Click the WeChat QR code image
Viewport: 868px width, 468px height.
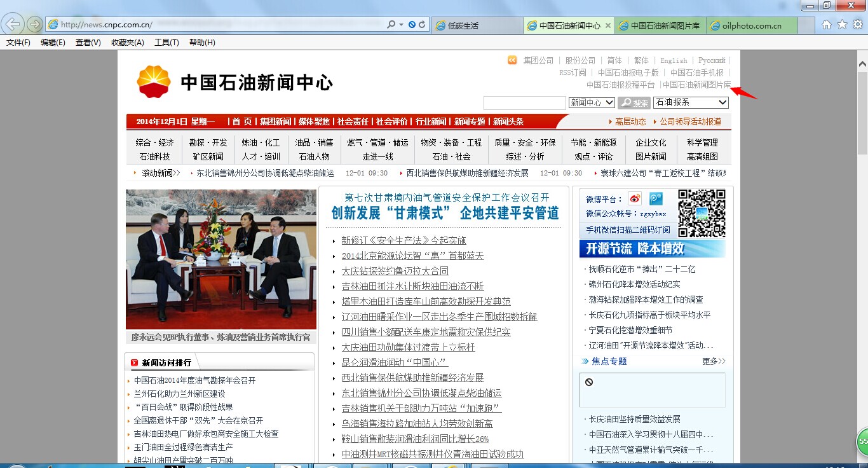coord(702,214)
